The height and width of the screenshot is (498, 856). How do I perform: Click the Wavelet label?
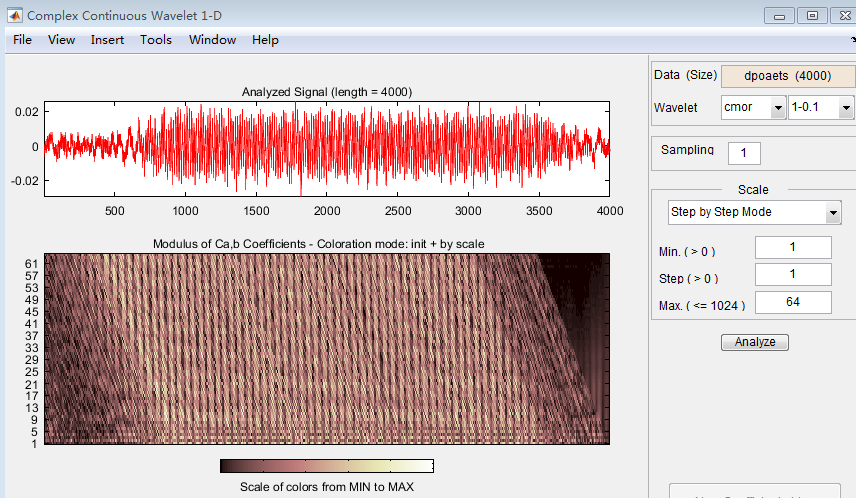pos(676,108)
